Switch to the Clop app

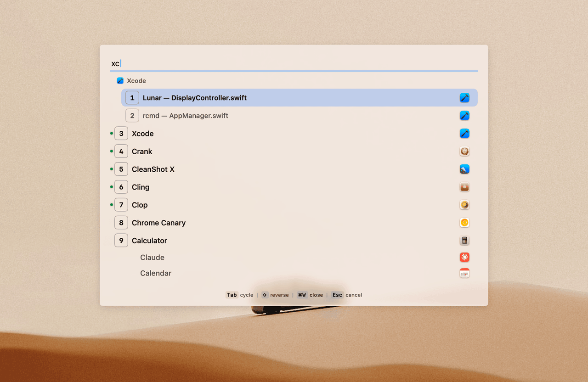[x=294, y=205]
